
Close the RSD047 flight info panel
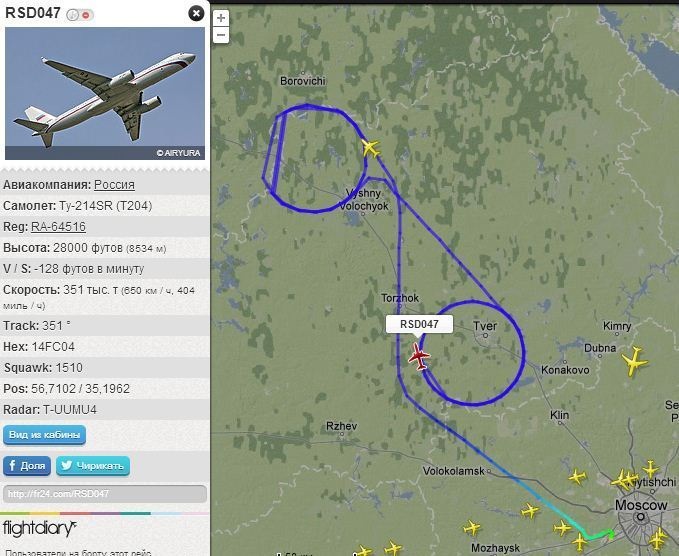[x=196, y=13]
